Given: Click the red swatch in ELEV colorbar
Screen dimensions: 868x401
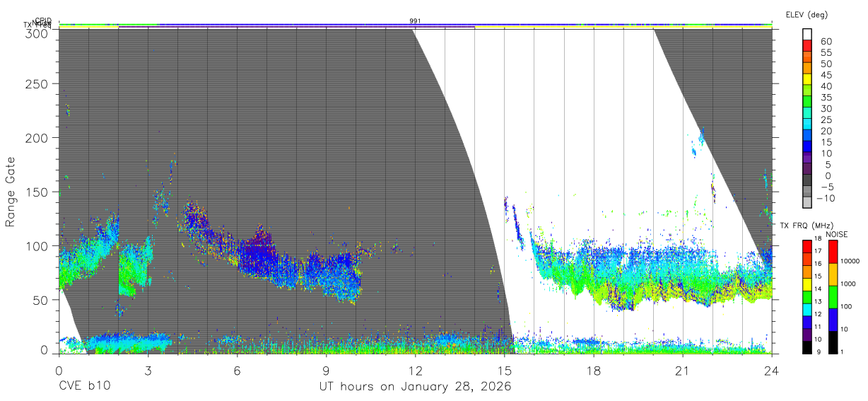Looking at the screenshot, I should [807, 46].
